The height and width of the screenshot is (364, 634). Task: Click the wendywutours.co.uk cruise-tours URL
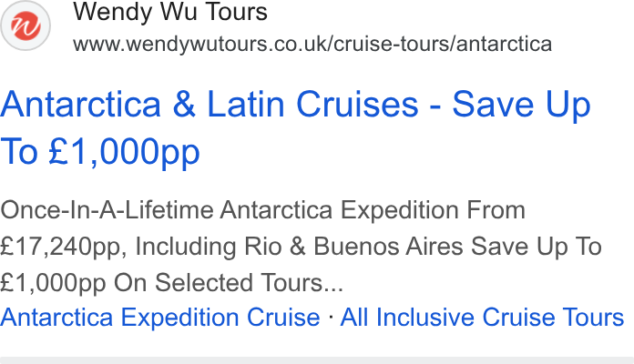click(312, 44)
